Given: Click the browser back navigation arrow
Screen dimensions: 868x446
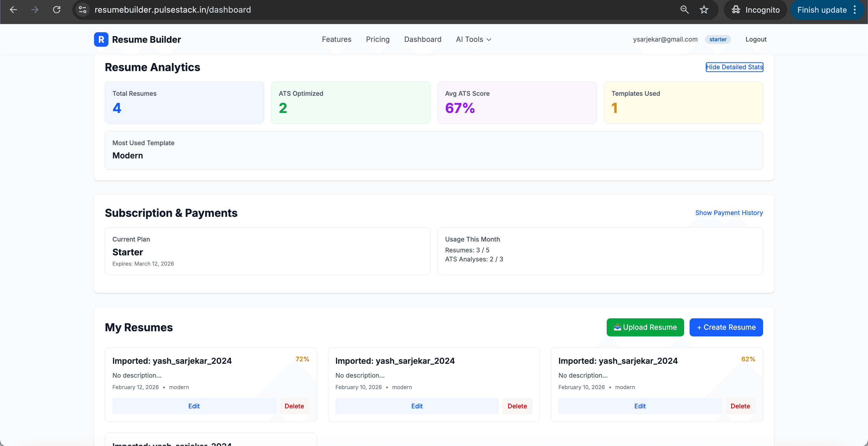Looking at the screenshot, I should (x=14, y=9).
